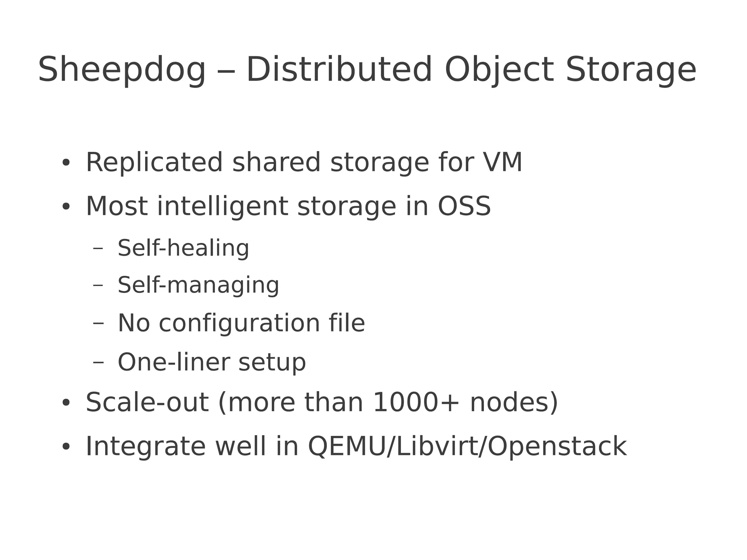The height and width of the screenshot is (560, 747).
Task: Click the bullet dot before Replicated
Action: pos(66,163)
